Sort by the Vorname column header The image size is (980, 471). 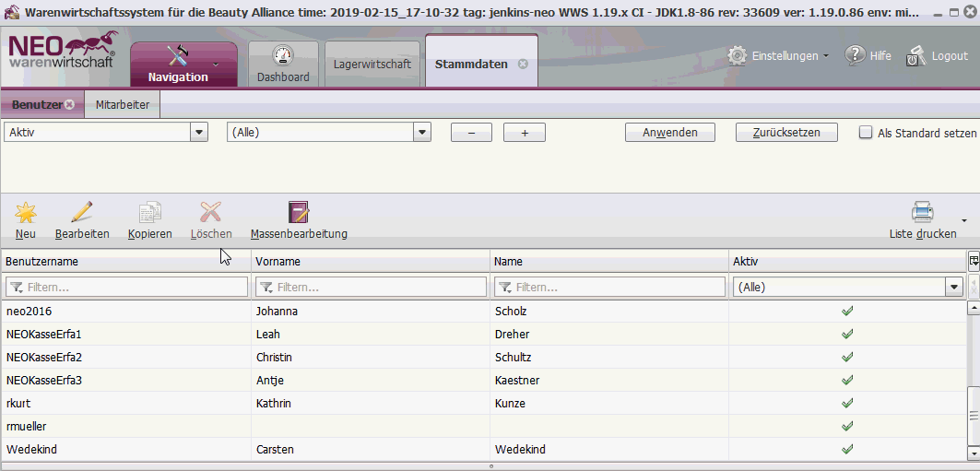point(371,262)
